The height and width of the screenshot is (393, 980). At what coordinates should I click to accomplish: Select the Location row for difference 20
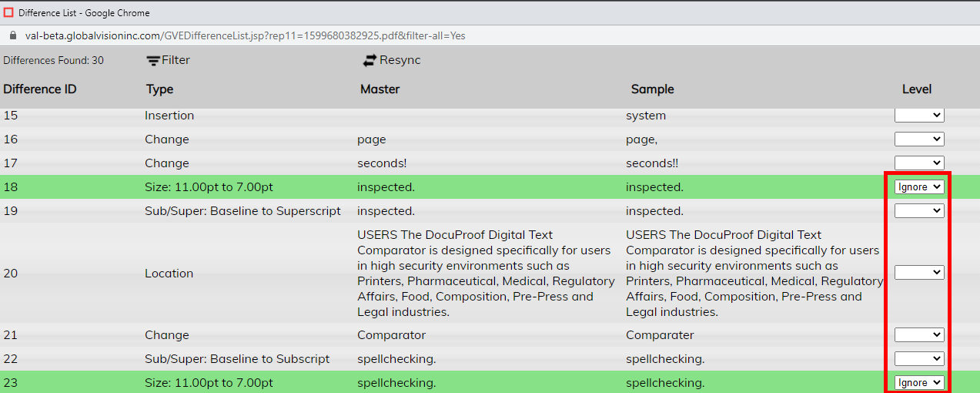(169, 274)
